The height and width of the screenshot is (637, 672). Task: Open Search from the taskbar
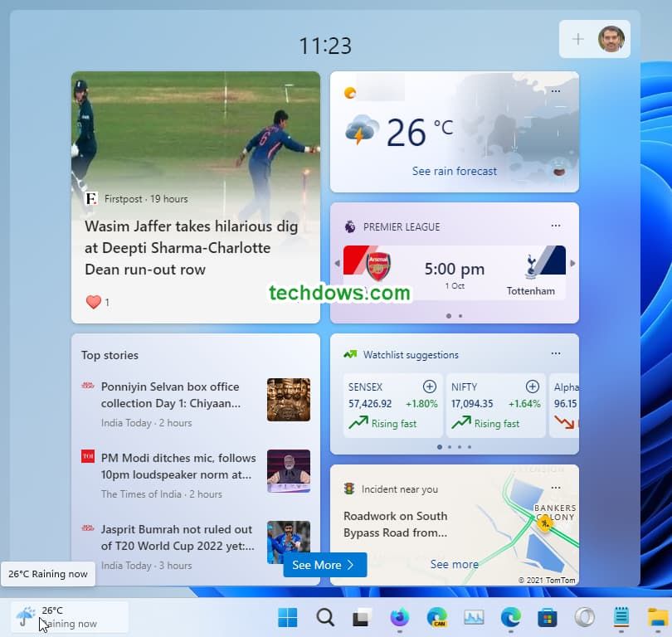(x=324, y=618)
